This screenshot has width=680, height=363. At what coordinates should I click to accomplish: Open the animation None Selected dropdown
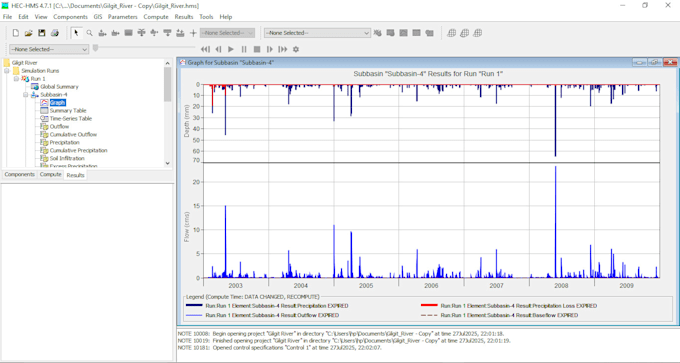[49, 49]
